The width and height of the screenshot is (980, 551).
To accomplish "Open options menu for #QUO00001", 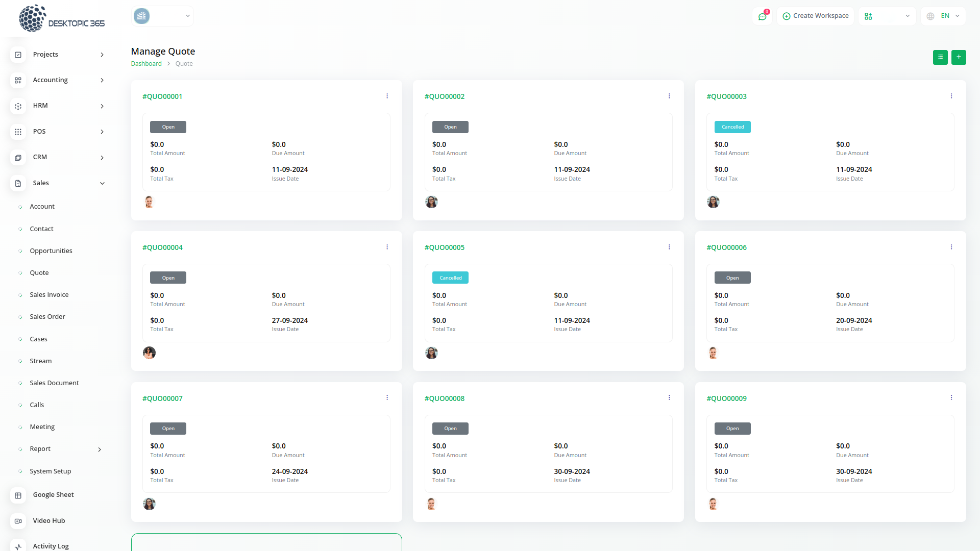I will 387,96.
